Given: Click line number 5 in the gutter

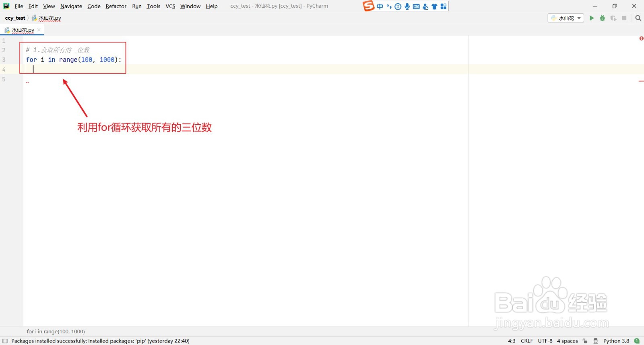Looking at the screenshot, I should (4, 79).
